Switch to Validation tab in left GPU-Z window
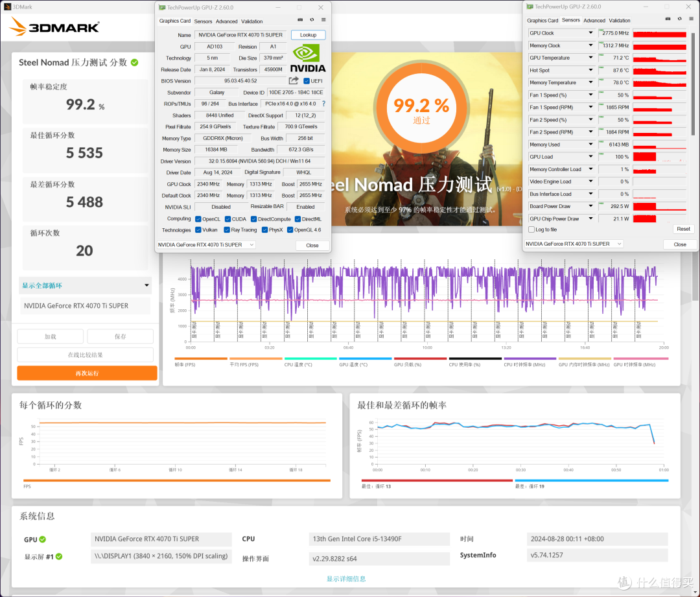Screen dimensions: 700x597 coord(251,21)
